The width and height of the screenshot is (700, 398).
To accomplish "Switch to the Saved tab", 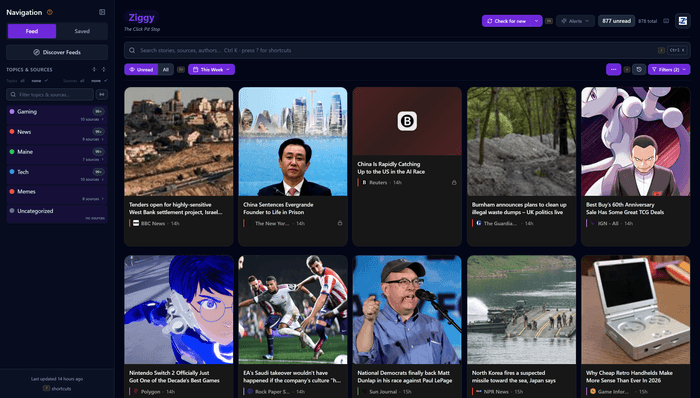I will [x=82, y=31].
